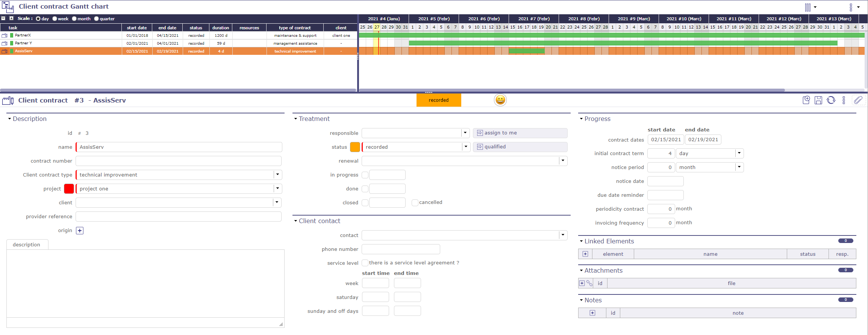
Task: Open the initial contract term unit dropdown
Action: [x=739, y=153]
